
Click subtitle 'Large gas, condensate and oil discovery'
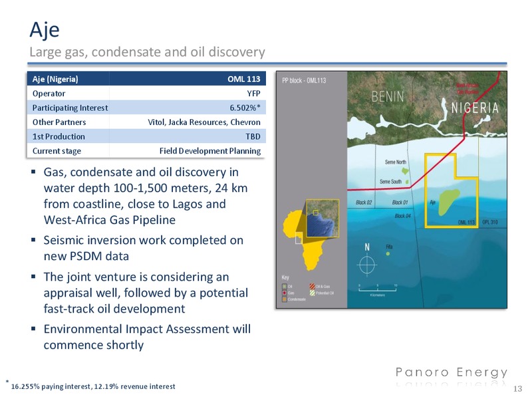click(x=147, y=52)
